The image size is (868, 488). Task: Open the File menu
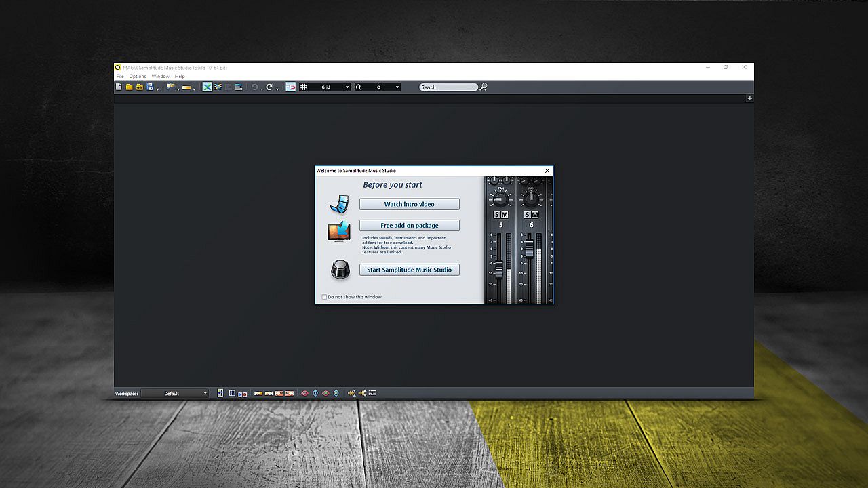[120, 77]
